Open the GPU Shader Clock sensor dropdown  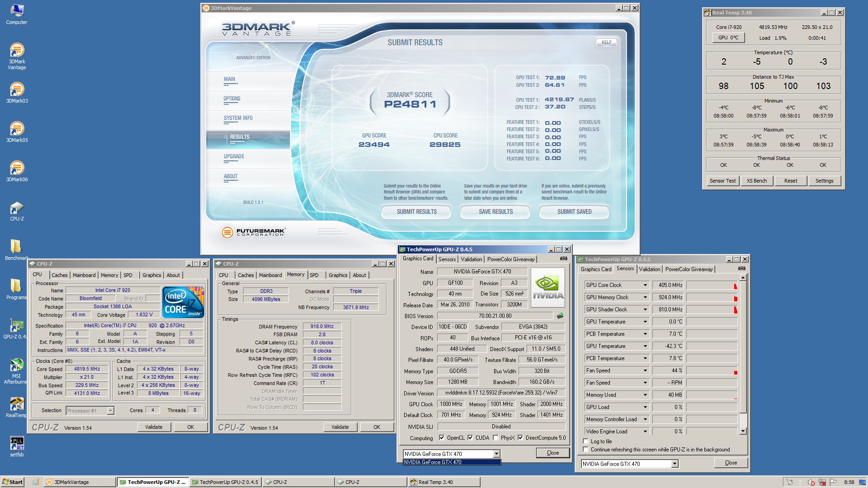point(645,310)
